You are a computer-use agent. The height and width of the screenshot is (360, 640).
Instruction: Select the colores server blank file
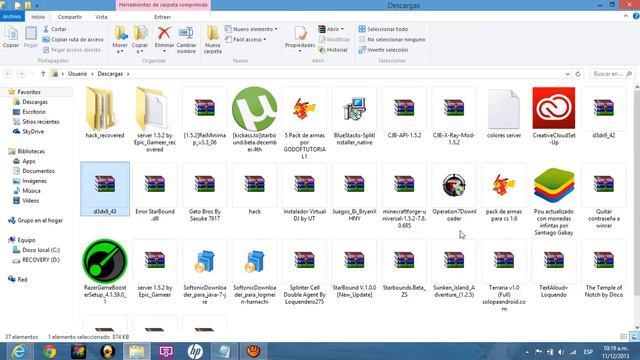tap(504, 113)
